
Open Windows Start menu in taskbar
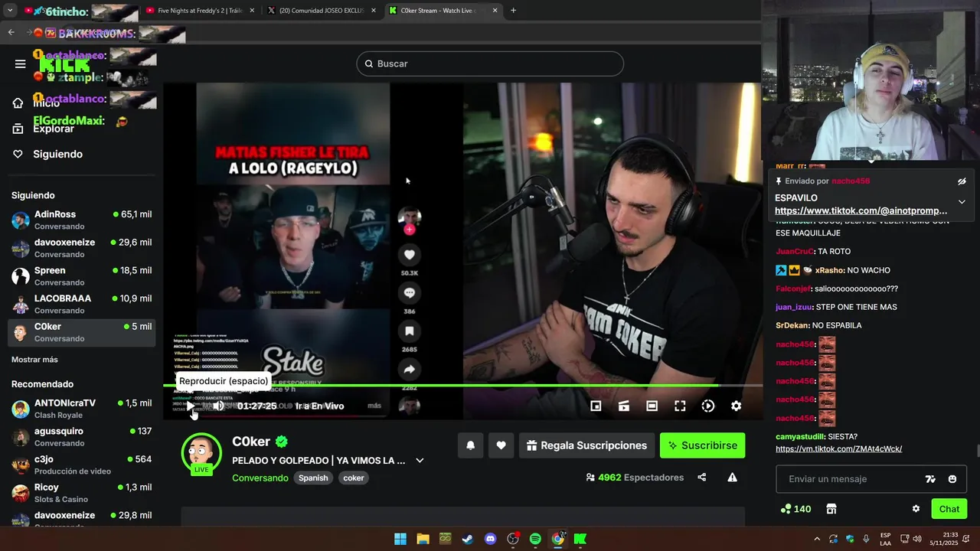pos(400,539)
